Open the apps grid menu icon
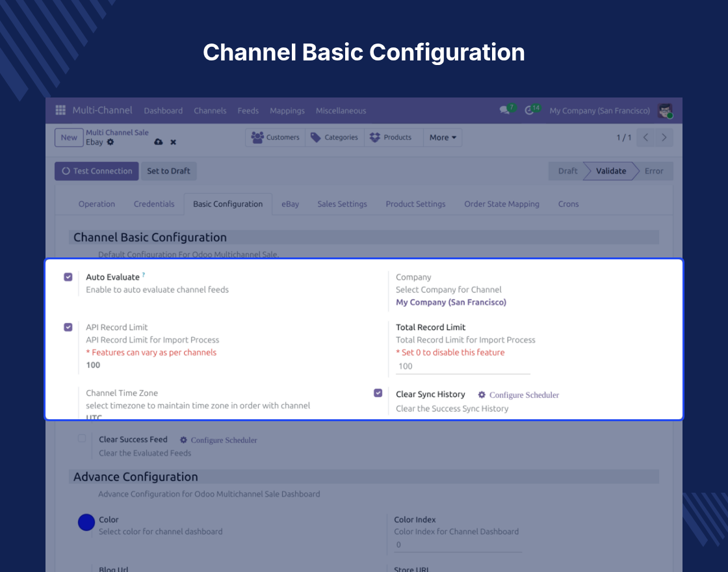728x572 pixels. pyautogui.click(x=60, y=110)
